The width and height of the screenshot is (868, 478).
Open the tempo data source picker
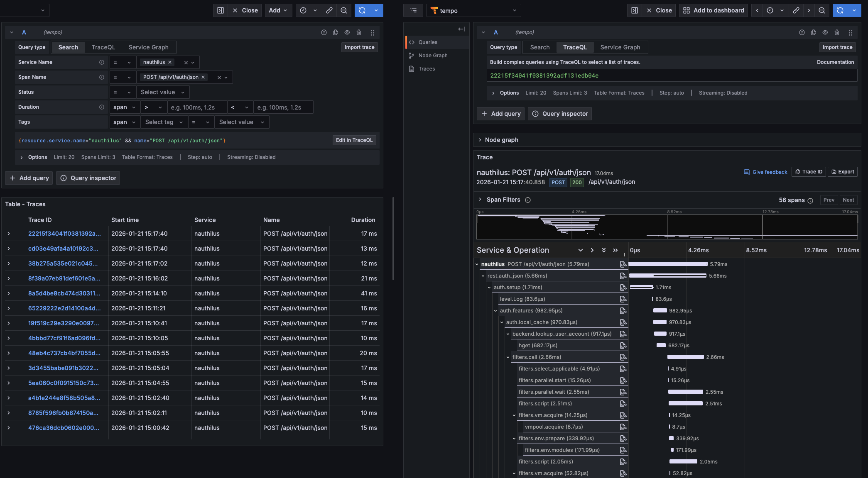coord(474,10)
